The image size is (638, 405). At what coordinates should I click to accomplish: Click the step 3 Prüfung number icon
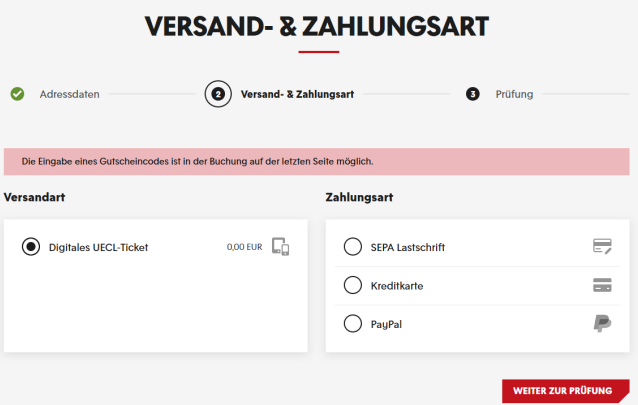point(472,94)
